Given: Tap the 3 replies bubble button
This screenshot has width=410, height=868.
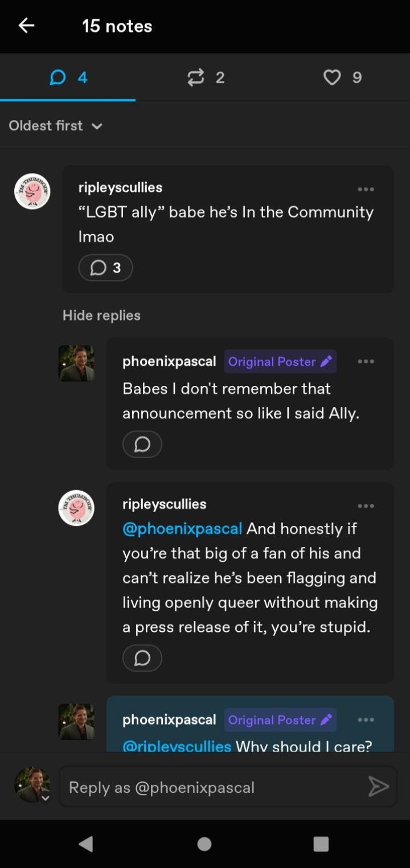Looking at the screenshot, I should 106,268.
